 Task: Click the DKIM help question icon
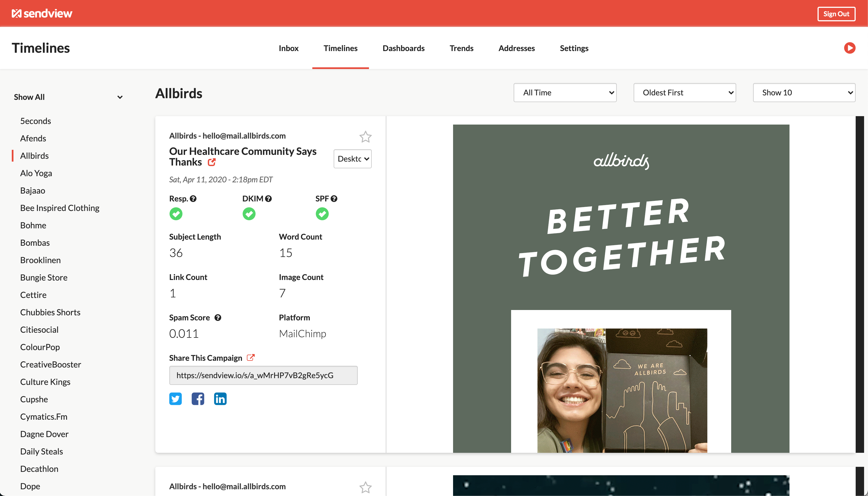pyautogui.click(x=268, y=199)
